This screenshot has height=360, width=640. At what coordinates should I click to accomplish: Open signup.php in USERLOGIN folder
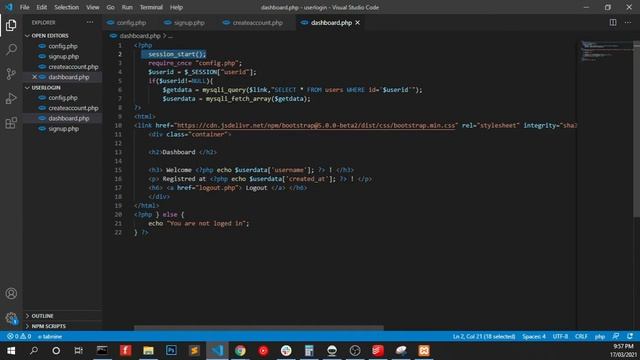click(63, 129)
